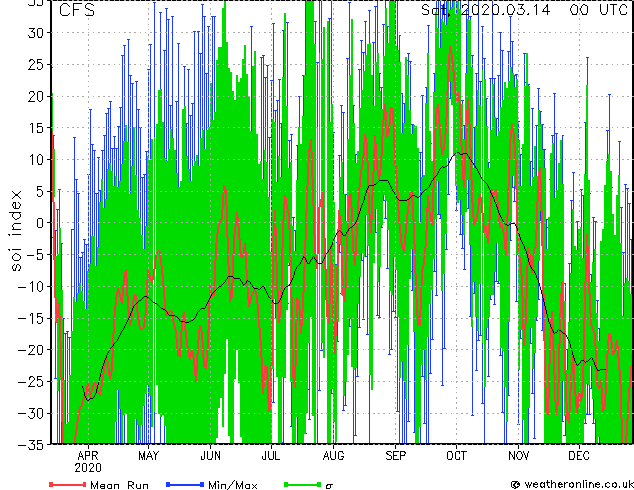Click the CFS title label
Viewport: 634px width, 490px height.
click(77, 10)
